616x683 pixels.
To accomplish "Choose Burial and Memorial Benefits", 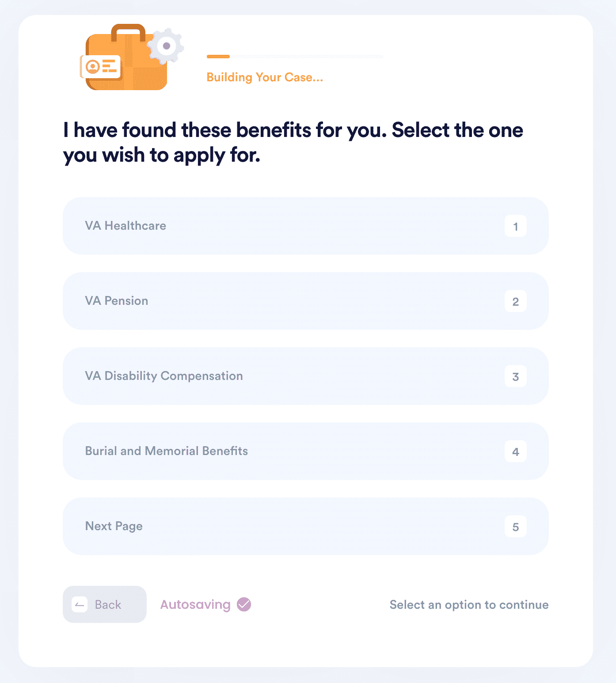I will [306, 451].
